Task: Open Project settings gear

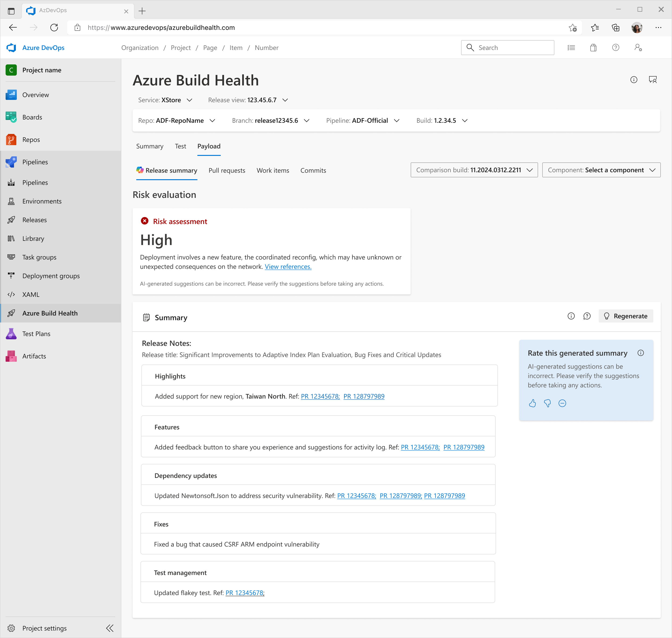Action: coord(11,628)
